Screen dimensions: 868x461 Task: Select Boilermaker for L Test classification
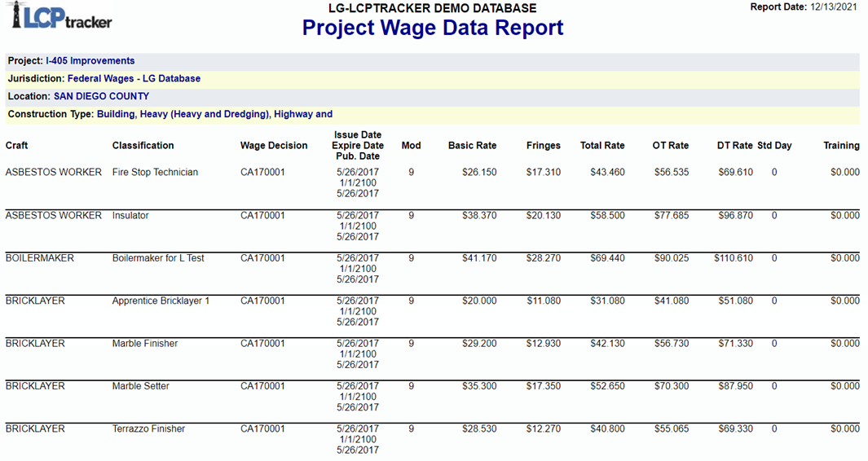pyautogui.click(x=158, y=258)
